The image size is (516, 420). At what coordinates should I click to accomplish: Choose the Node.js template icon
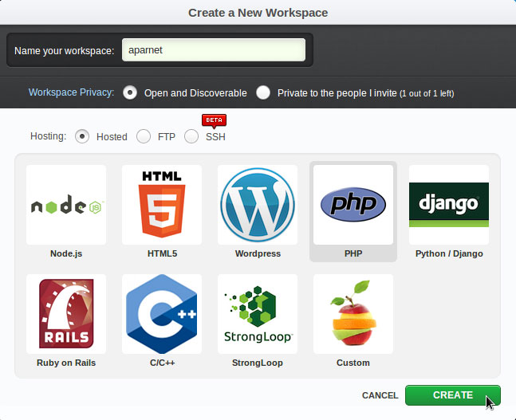(x=66, y=205)
